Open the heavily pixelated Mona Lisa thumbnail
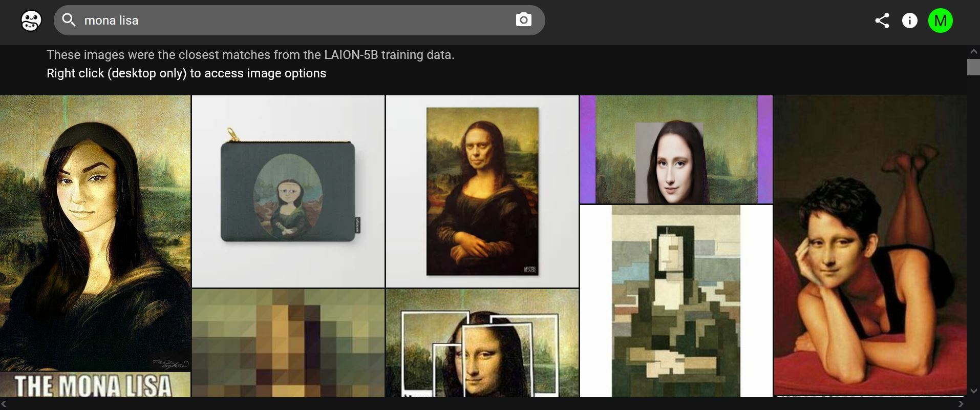 [288, 343]
